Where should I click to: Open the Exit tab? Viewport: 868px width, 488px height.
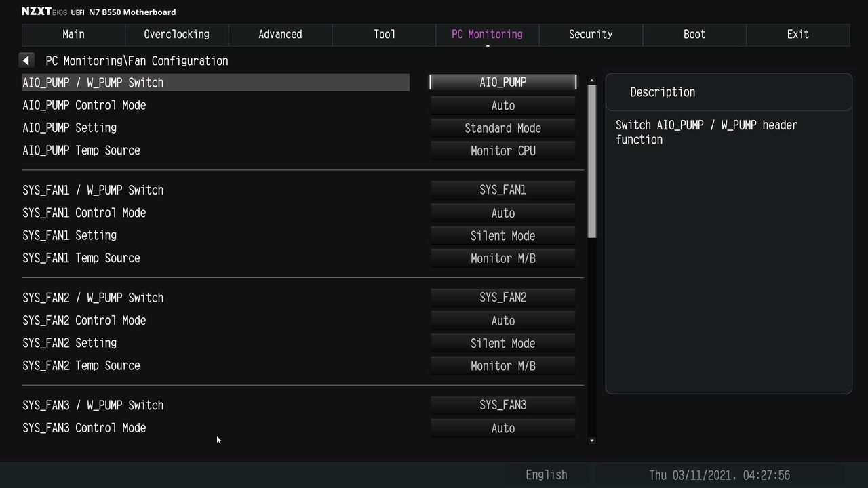(x=797, y=35)
